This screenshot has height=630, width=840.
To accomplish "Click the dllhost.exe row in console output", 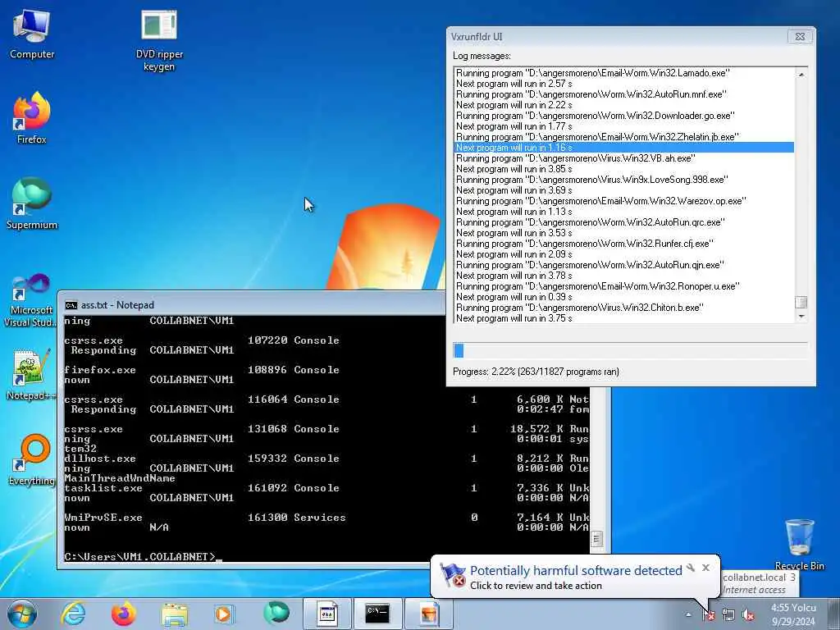I will [x=326, y=459].
